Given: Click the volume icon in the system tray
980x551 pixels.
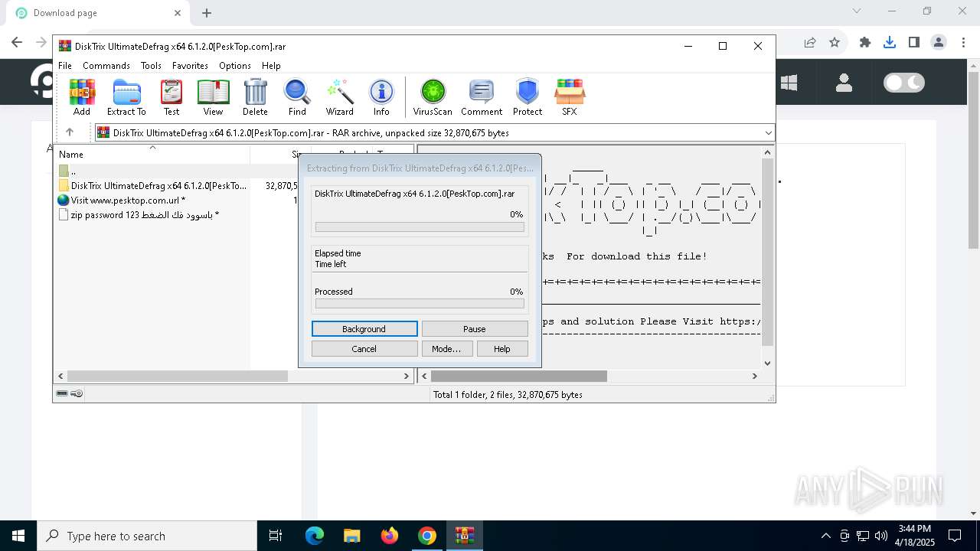Looking at the screenshot, I should tap(881, 536).
